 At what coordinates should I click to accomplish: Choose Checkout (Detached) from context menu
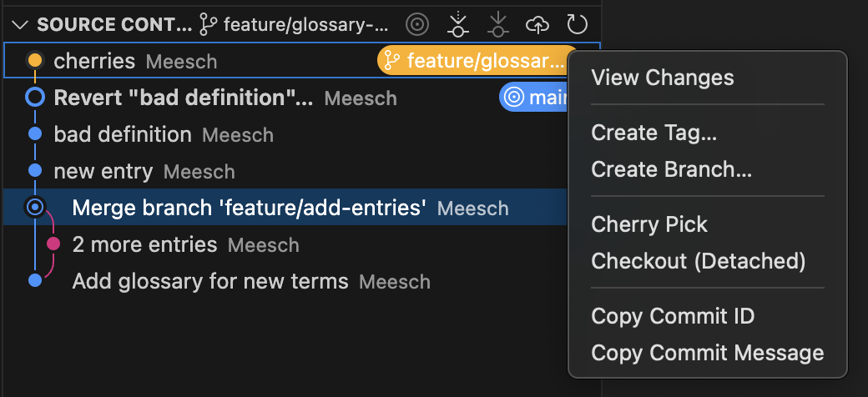coord(708,261)
